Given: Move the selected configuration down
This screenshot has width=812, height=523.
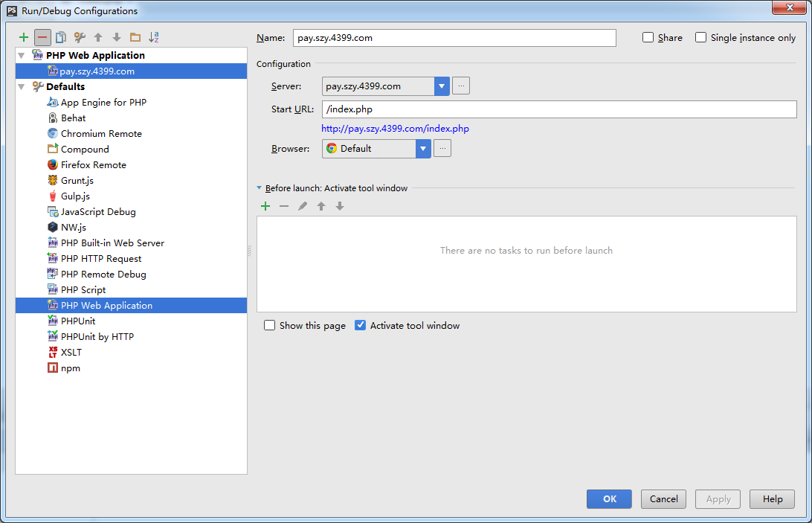Looking at the screenshot, I should [116, 37].
